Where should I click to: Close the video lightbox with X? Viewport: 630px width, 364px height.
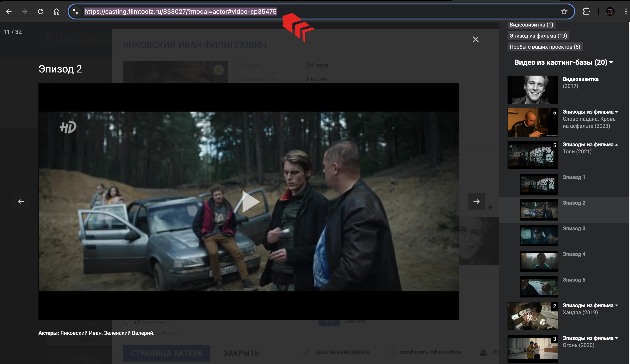coord(475,39)
